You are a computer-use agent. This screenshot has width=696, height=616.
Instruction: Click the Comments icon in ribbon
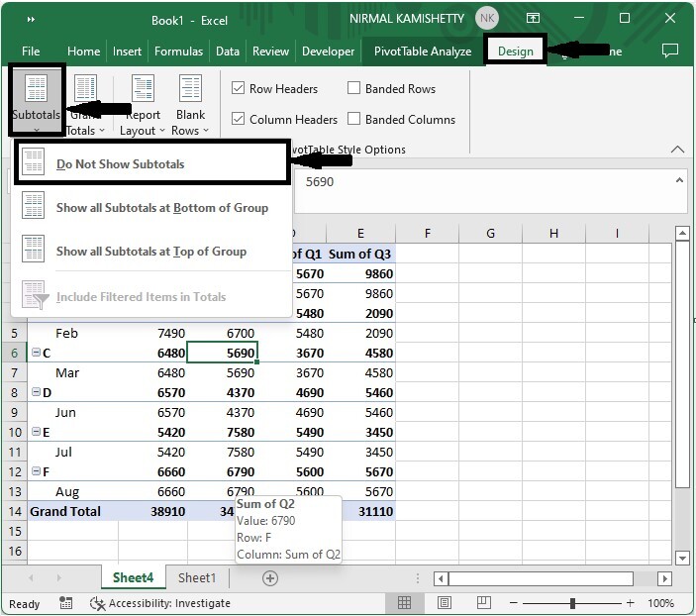pos(669,51)
